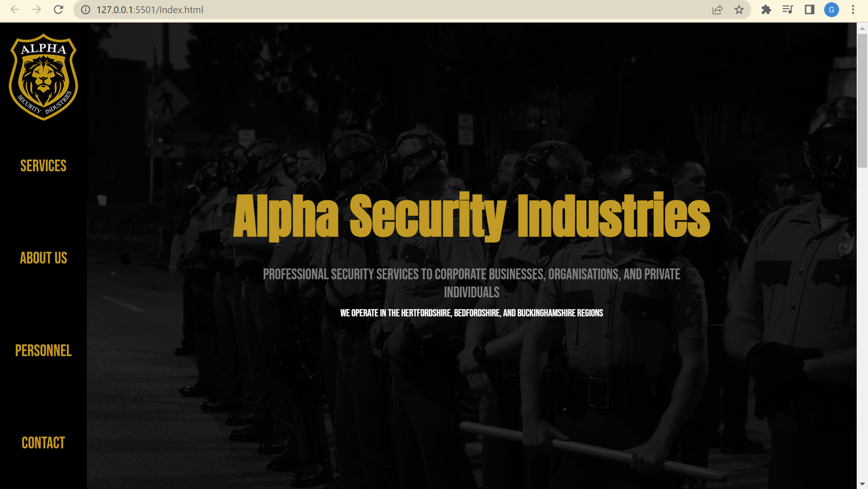The height and width of the screenshot is (489, 868).
Task: Click scrollbar up arrow
Action: click(x=862, y=28)
